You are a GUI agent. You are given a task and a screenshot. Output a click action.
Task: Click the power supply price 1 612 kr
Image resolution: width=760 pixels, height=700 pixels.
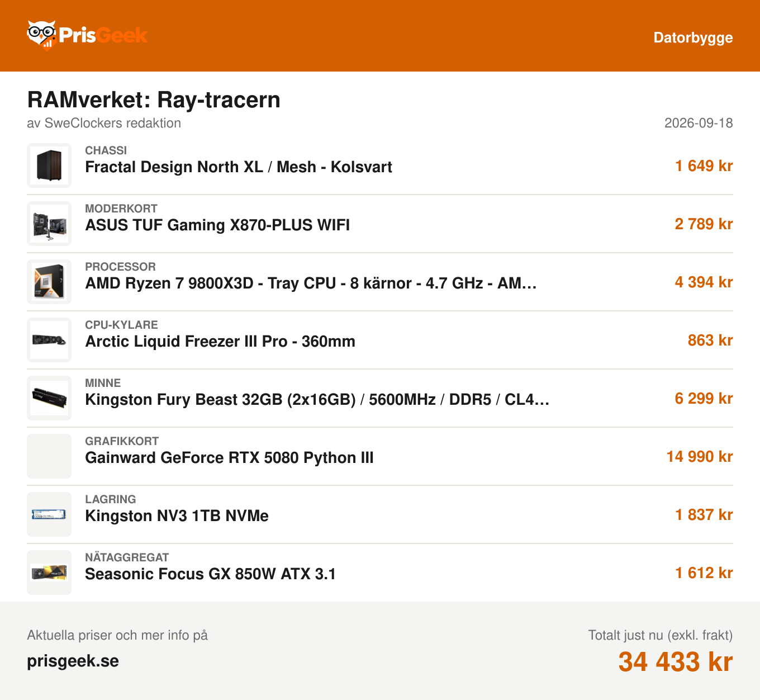pyautogui.click(x=704, y=573)
